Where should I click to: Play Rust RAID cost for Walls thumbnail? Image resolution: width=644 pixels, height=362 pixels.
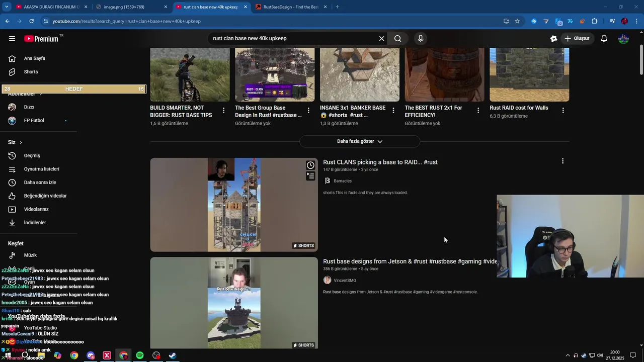click(x=529, y=75)
